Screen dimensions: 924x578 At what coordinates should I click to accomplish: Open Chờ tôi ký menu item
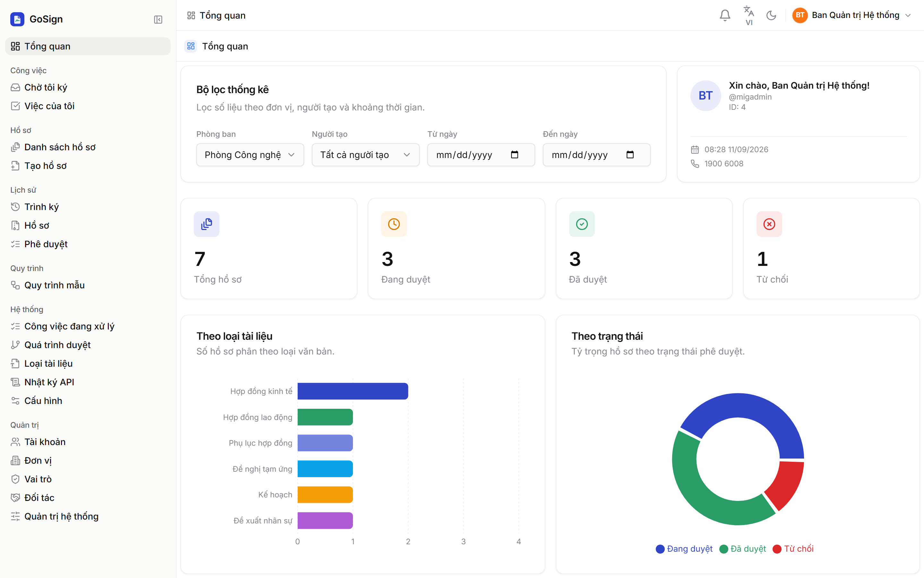[88, 88]
